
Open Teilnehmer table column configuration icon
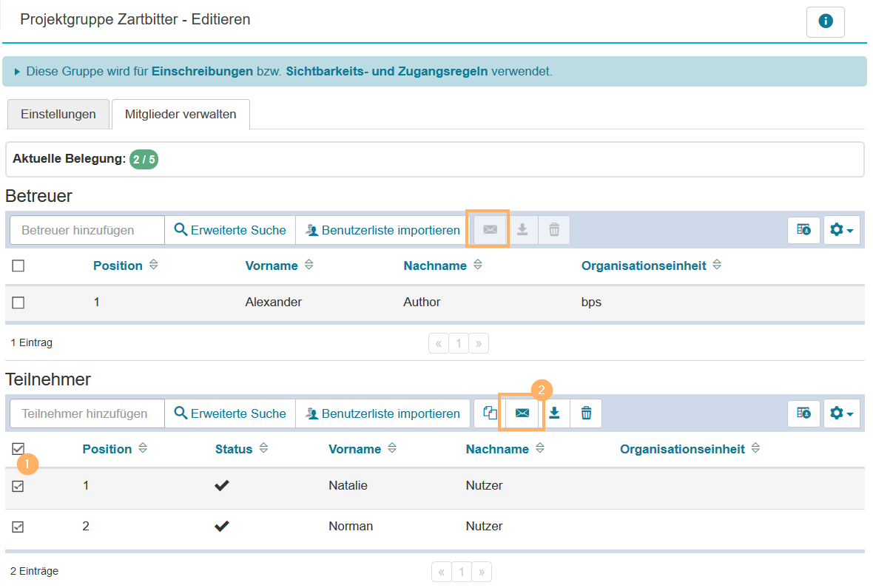coord(803,413)
